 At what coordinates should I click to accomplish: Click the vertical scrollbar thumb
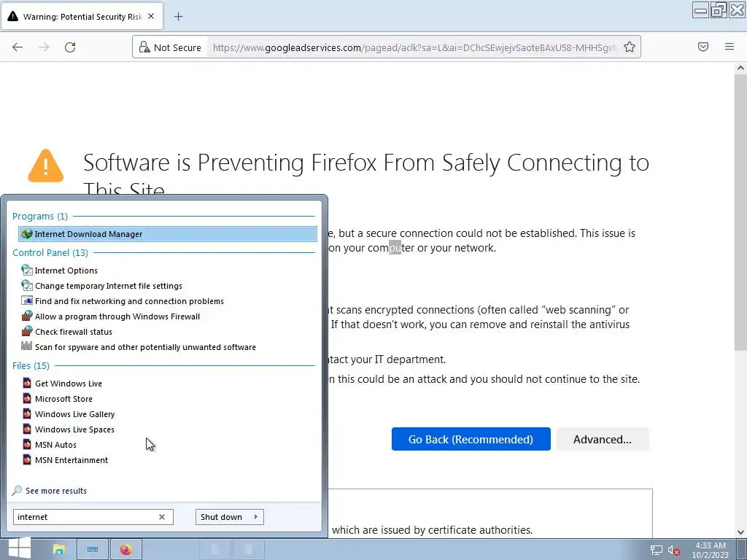(740, 213)
